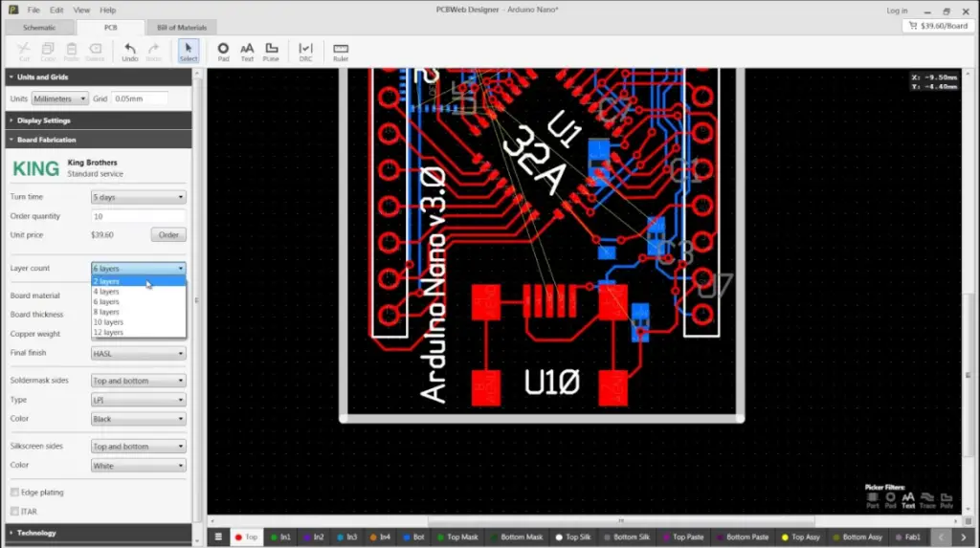Screen dimensions: 980x548
Task: Expand the Display Settings section
Action: 99,121
